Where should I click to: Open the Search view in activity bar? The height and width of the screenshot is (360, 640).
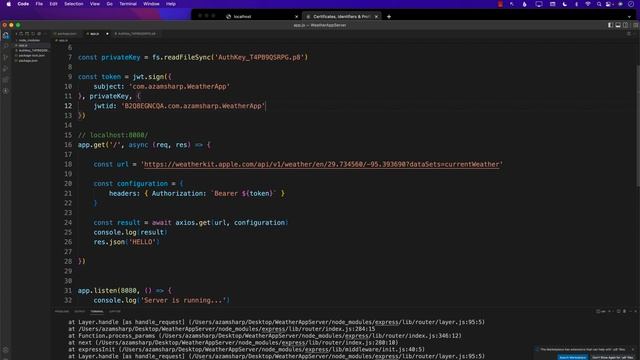point(6,46)
